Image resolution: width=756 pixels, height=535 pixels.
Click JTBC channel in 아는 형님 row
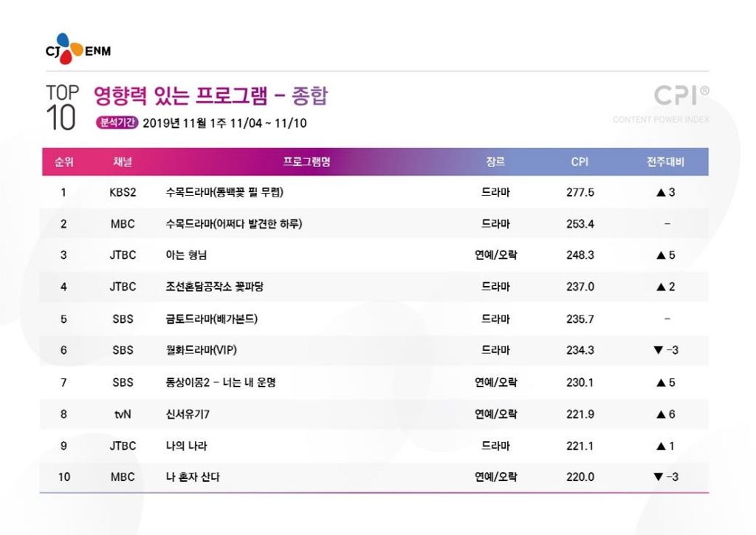point(123,255)
